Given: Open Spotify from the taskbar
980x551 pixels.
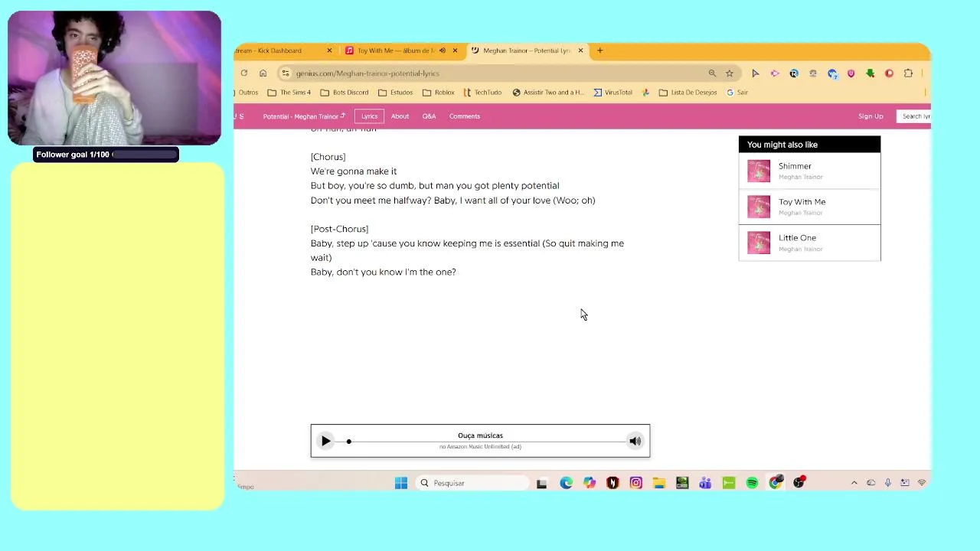Looking at the screenshot, I should (752, 483).
